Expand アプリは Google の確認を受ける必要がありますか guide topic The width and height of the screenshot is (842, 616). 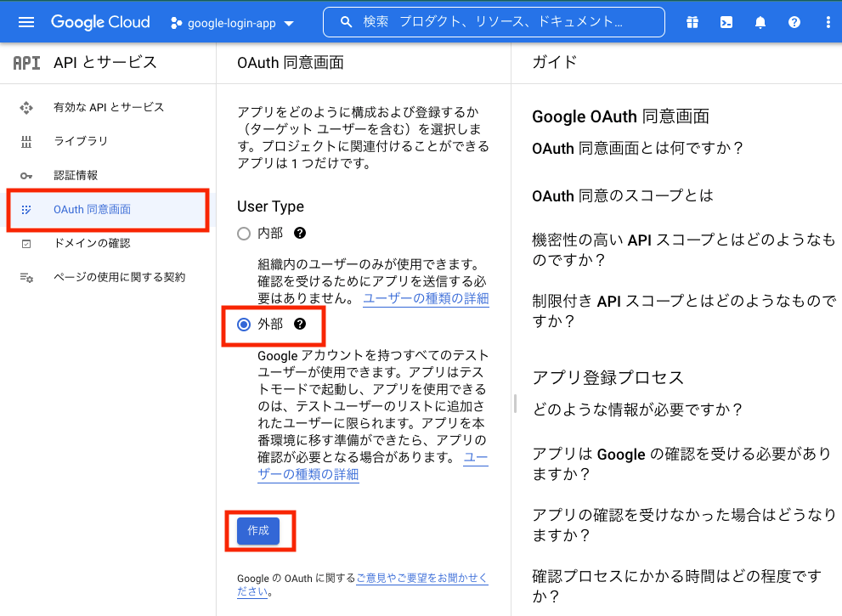pos(681,464)
